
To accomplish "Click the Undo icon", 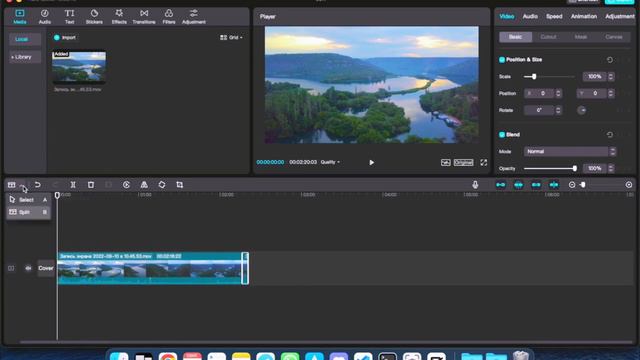I will point(37,185).
